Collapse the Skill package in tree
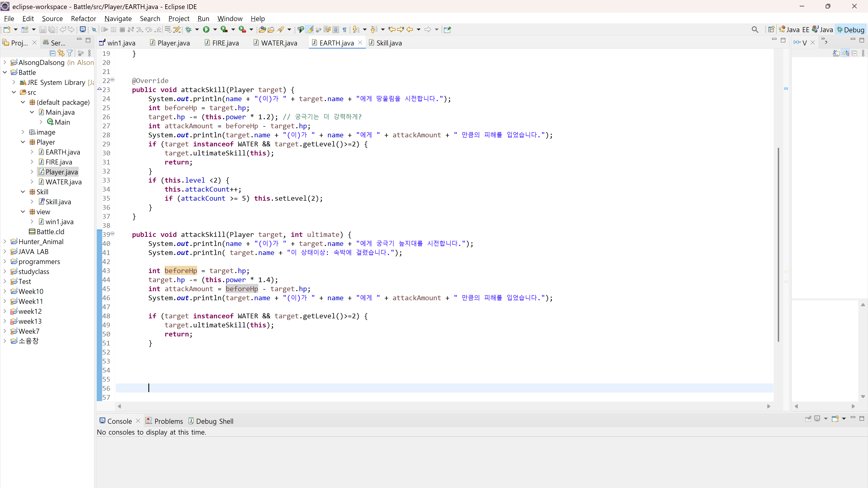 pyautogui.click(x=23, y=192)
